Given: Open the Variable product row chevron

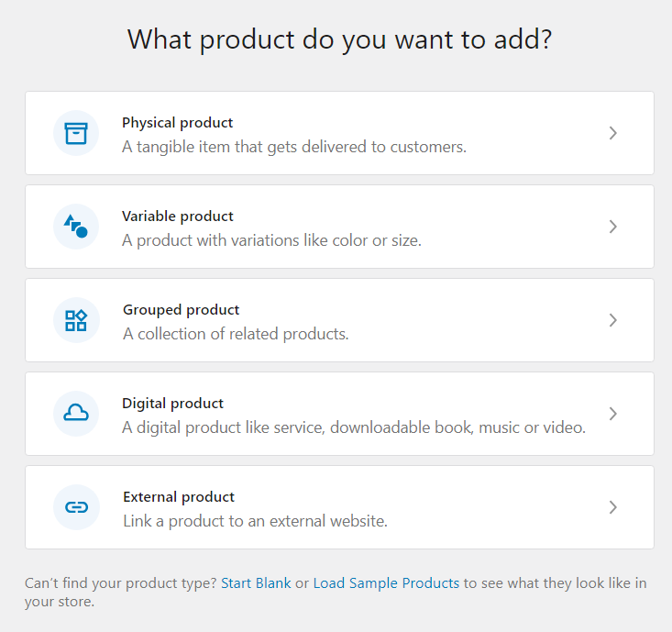Looking at the screenshot, I should [x=613, y=227].
